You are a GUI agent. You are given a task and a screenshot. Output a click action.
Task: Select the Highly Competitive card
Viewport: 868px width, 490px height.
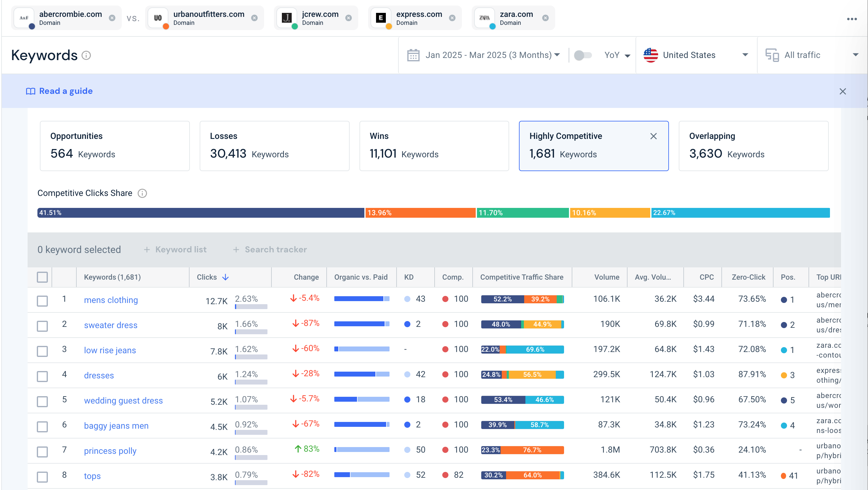click(x=593, y=146)
